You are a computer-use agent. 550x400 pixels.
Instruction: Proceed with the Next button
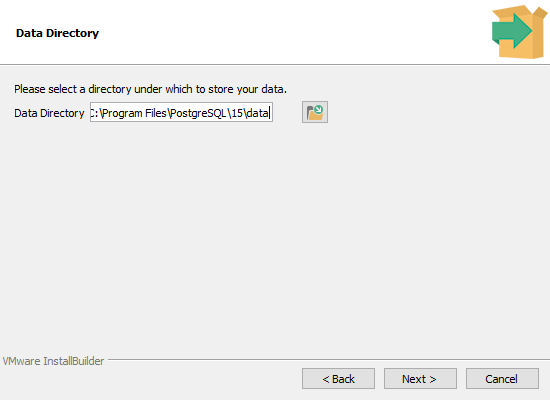pyautogui.click(x=420, y=379)
